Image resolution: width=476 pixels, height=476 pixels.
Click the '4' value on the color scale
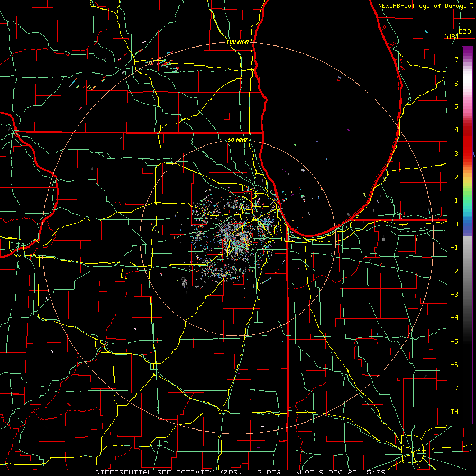click(x=456, y=130)
